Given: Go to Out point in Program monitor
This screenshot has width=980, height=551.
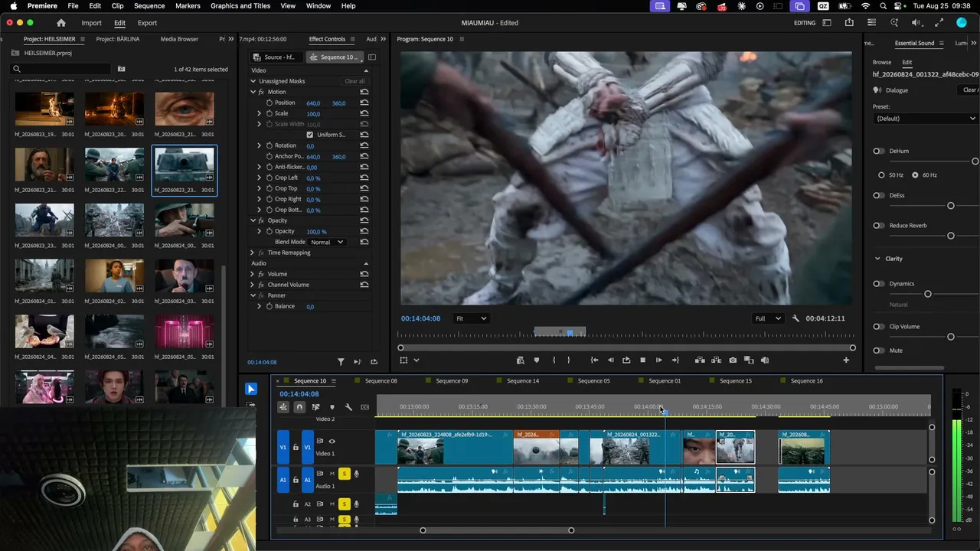Looking at the screenshot, I should point(675,360).
